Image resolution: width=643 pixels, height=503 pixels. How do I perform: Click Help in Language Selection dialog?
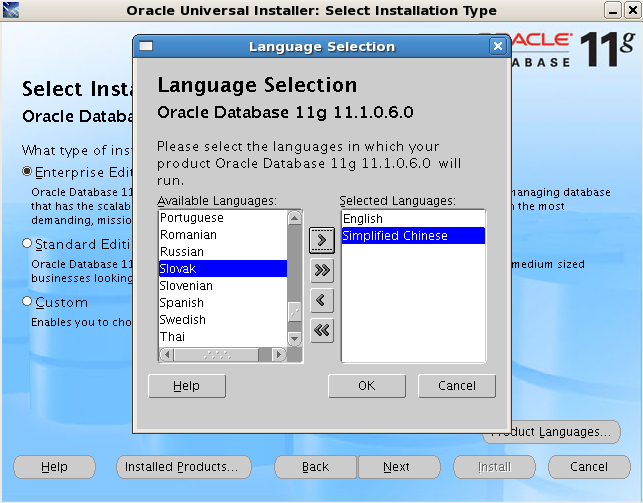click(187, 386)
